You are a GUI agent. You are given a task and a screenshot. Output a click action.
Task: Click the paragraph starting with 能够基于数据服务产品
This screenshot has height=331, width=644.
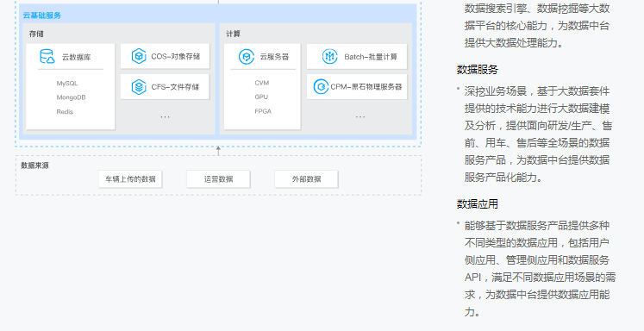coord(540,269)
